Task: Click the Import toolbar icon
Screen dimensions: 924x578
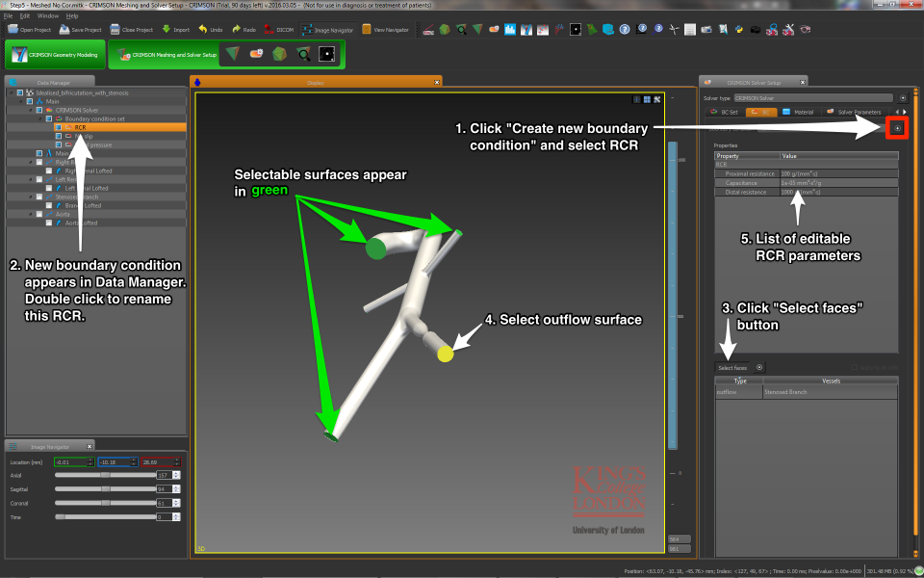Action: pos(175,30)
